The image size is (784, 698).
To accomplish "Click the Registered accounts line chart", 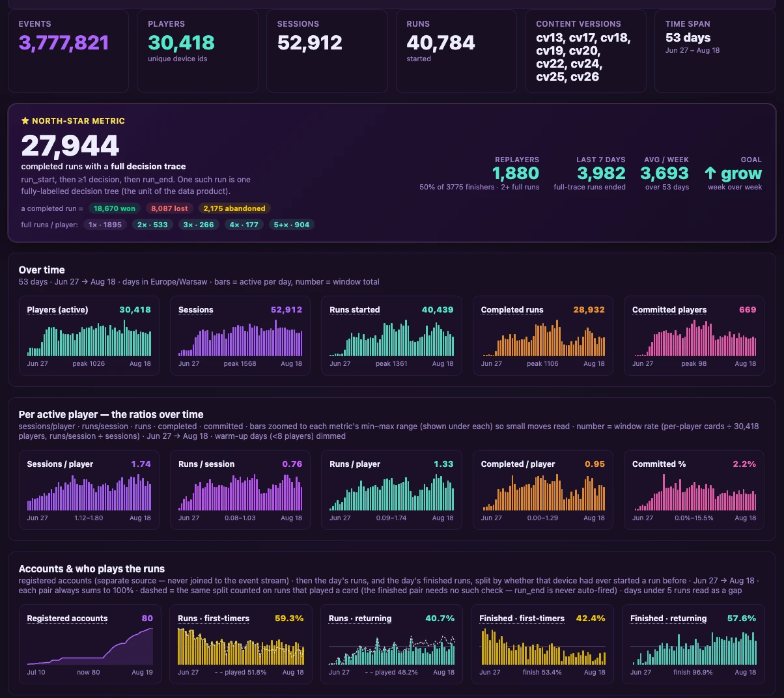I will [89, 647].
